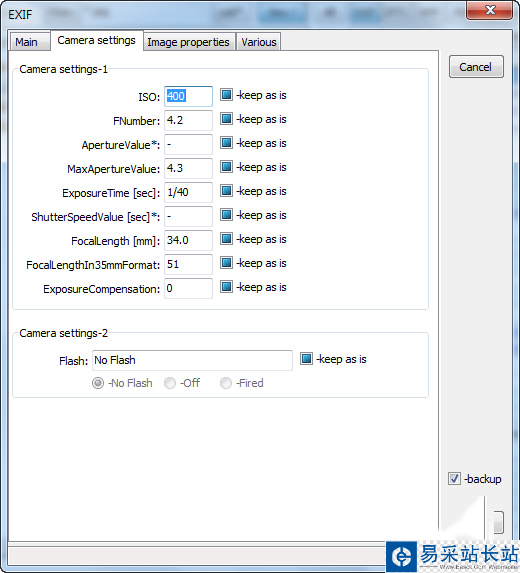Screen dimensions: 520x573
Task: Toggle keep as is for ExposureTime
Action: click(226, 191)
